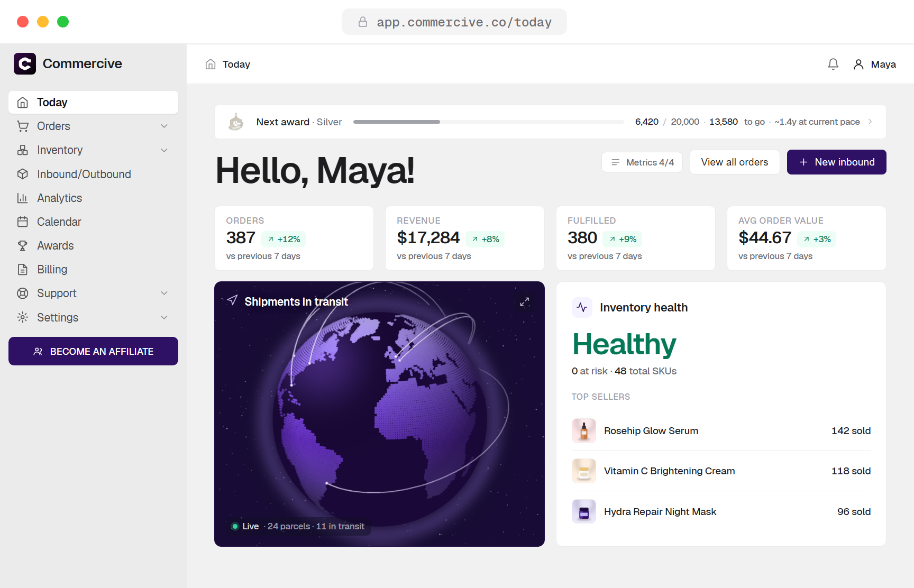The image size is (914, 588).
Task: Click the affiliate people icon
Action: point(38,352)
